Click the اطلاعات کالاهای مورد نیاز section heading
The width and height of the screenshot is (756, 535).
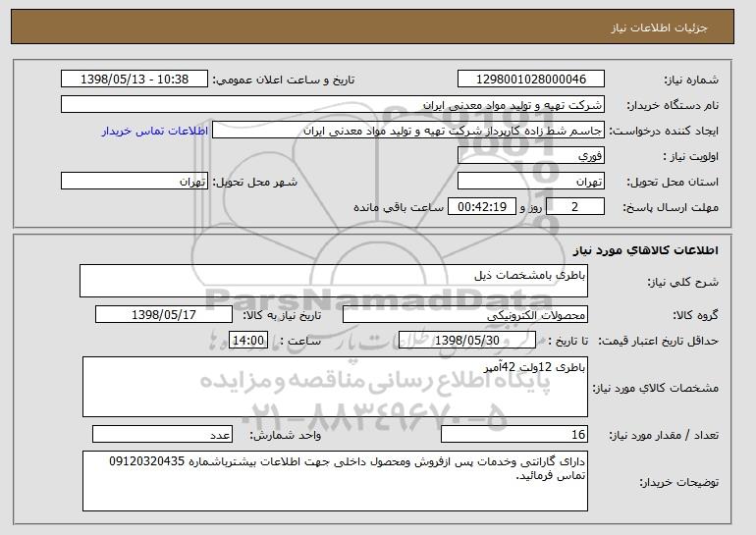point(646,250)
